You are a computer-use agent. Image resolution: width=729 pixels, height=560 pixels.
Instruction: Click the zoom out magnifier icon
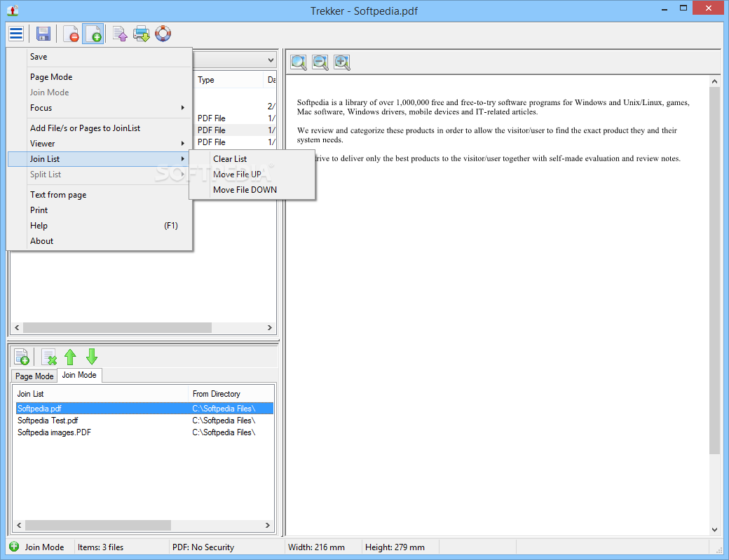[x=320, y=62]
